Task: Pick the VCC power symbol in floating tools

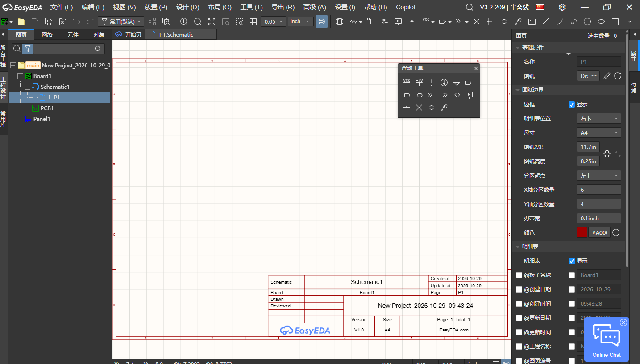Action: point(407,83)
